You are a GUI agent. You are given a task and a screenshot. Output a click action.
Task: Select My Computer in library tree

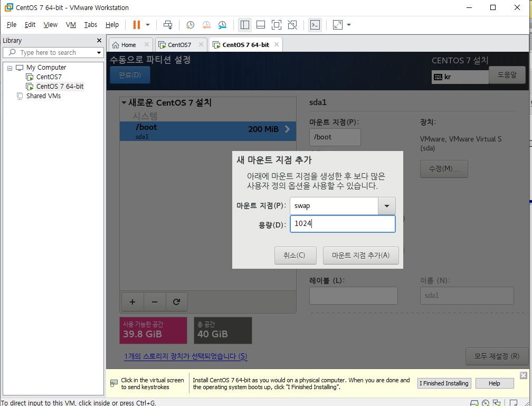pos(46,68)
